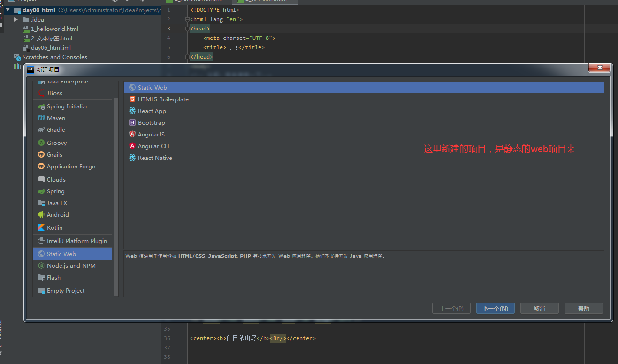The image size is (618, 364).
Task: Click the 下一个(N) next button
Action: coord(496,308)
